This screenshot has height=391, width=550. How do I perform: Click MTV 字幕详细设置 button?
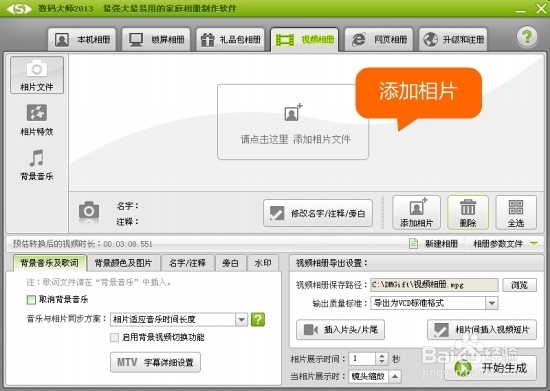(x=155, y=362)
